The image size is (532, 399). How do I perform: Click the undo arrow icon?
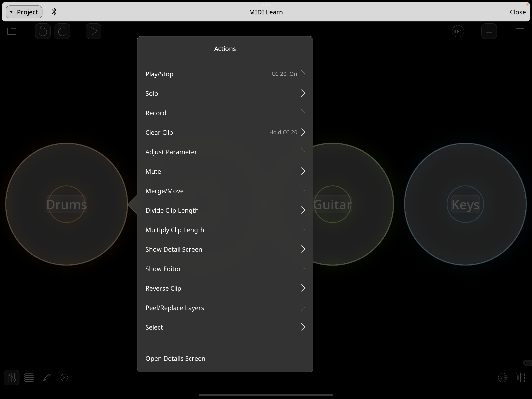pyautogui.click(x=43, y=31)
